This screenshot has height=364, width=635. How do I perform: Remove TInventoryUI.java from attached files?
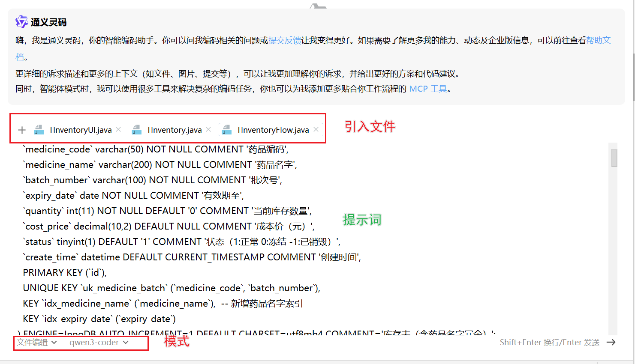[119, 129]
